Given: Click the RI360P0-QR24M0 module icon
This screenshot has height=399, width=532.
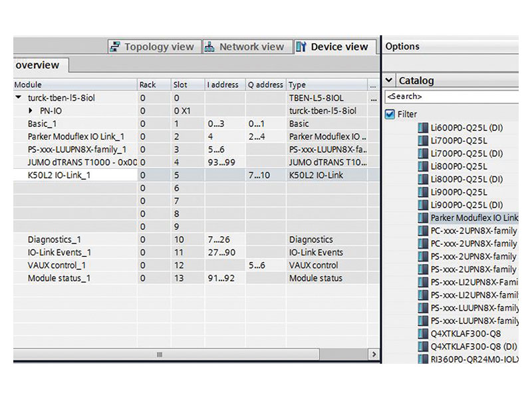Looking at the screenshot, I should (x=423, y=358).
